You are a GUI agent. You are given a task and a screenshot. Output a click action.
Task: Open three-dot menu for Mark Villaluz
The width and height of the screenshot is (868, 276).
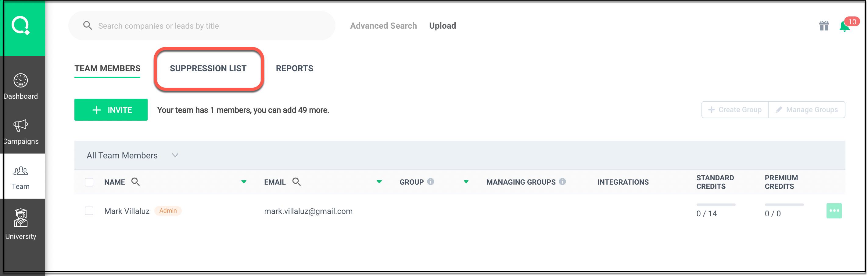pyautogui.click(x=834, y=211)
